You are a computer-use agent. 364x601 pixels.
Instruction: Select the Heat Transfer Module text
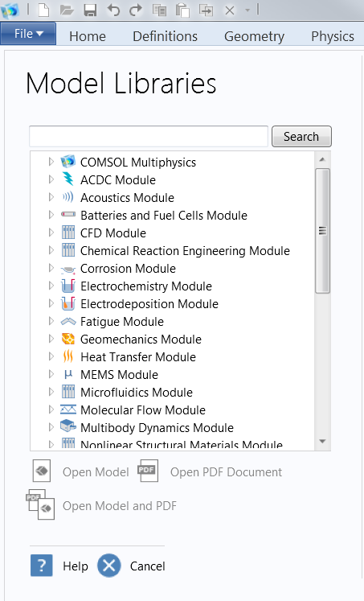137,357
